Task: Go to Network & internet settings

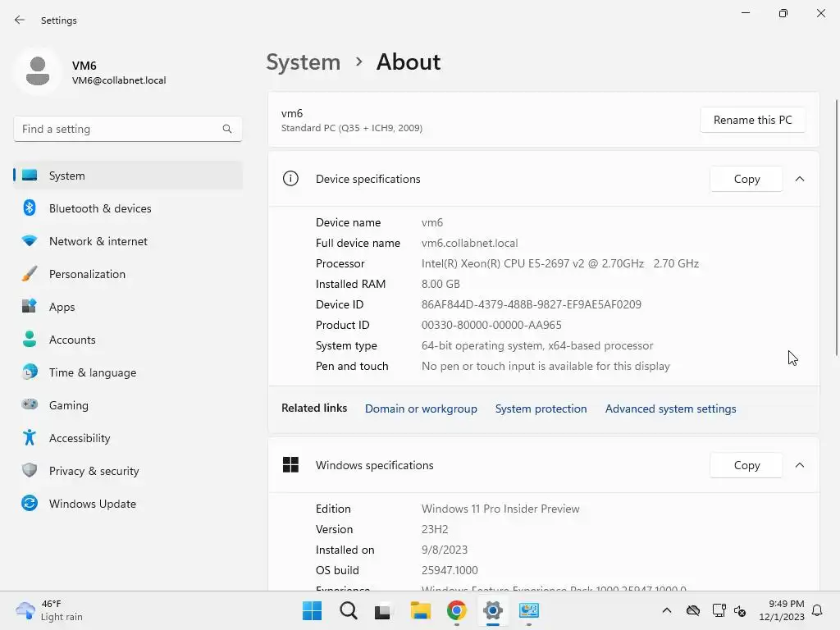Action: [128, 241]
